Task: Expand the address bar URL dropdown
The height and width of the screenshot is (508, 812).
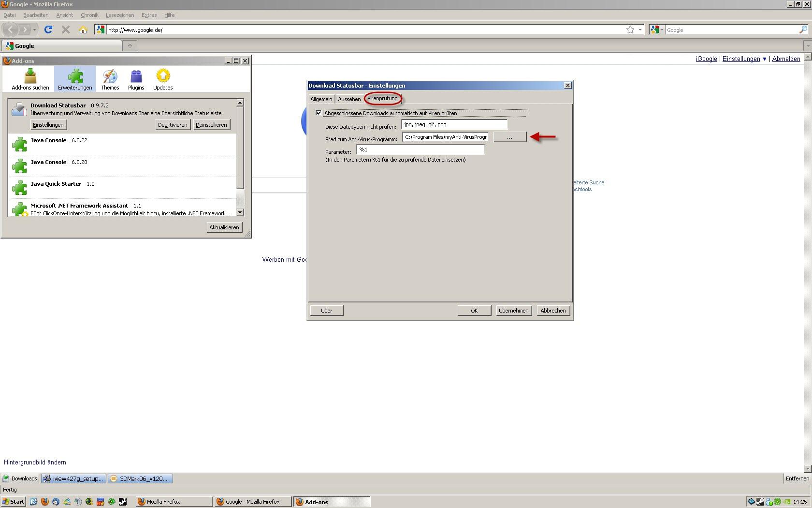Action: [x=640, y=30]
